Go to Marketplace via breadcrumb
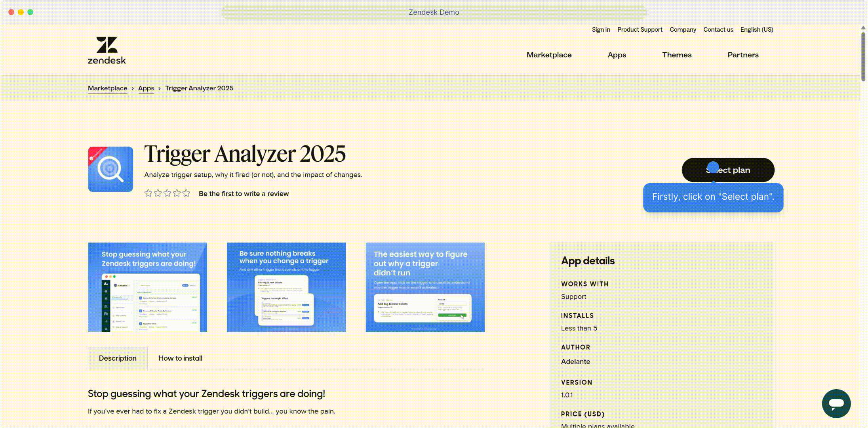868x428 pixels. click(108, 88)
